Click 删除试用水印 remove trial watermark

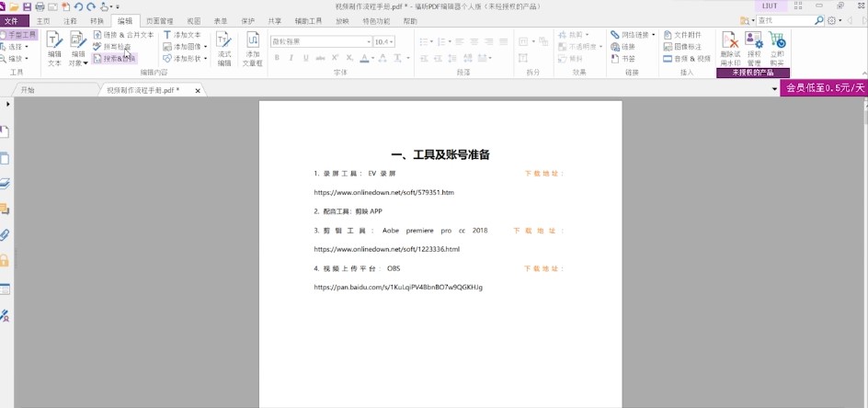click(x=730, y=49)
